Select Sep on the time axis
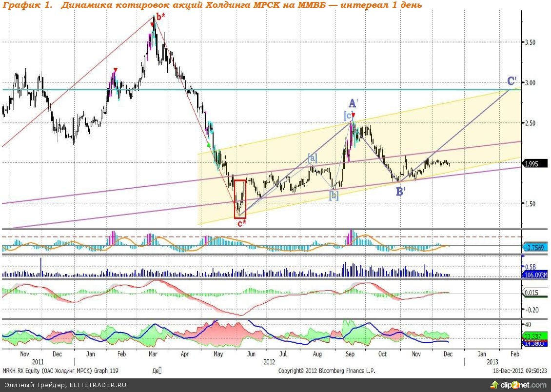Screen dimensions: 551x392 point(350,354)
